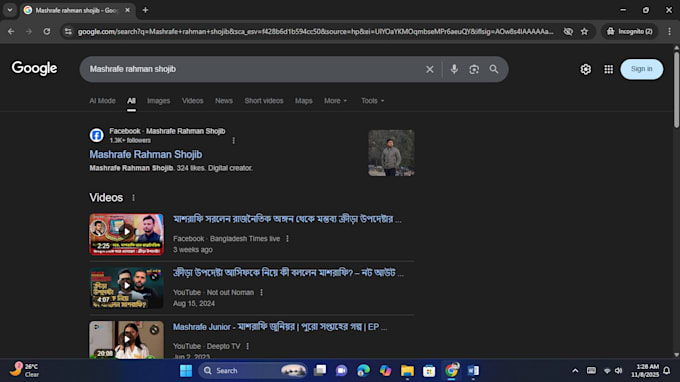This screenshot has height=382, width=680.
Task: Open the Google apps grid
Action: point(608,69)
